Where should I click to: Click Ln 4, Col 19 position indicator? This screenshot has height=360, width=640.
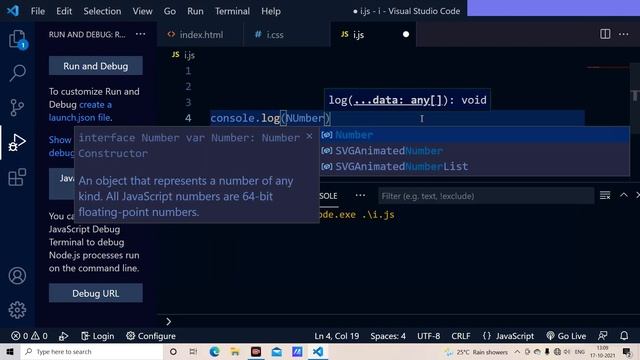click(x=336, y=336)
